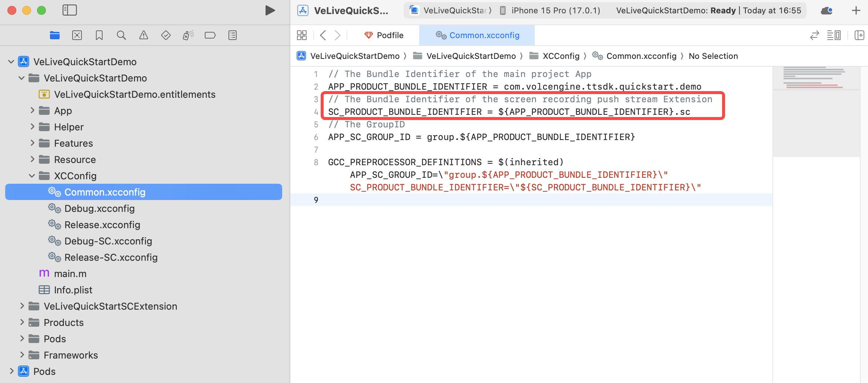Click the VeLiveQuickS... window title
The width and height of the screenshot is (868, 383).
[351, 10]
